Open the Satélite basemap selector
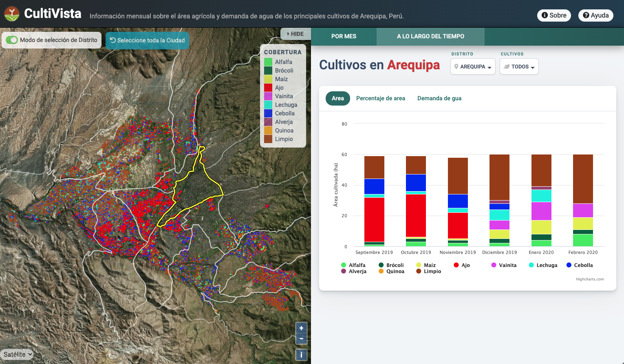 pos(17,354)
